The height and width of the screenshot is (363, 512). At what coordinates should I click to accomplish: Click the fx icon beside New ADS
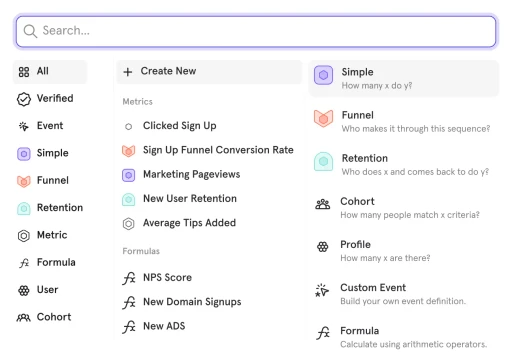[x=129, y=327]
